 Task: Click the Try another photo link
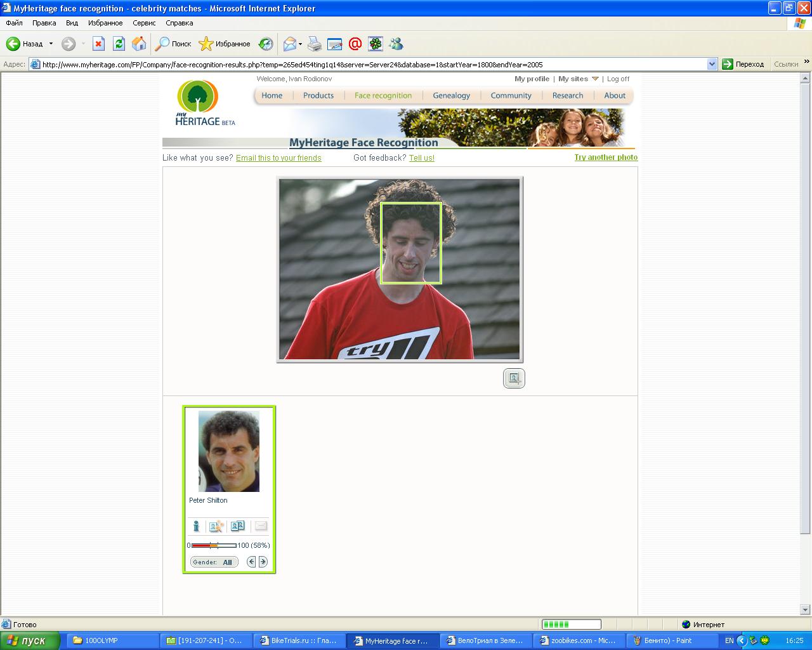click(x=606, y=157)
